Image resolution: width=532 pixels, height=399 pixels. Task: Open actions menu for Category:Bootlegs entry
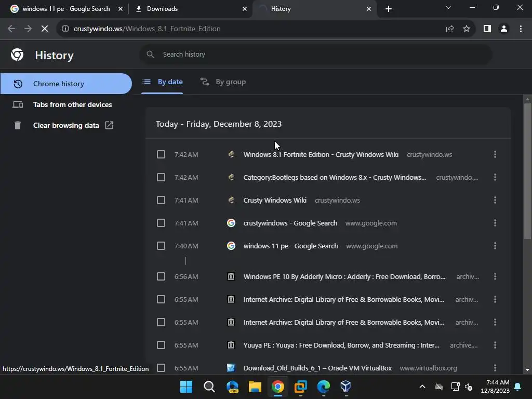pyautogui.click(x=495, y=177)
